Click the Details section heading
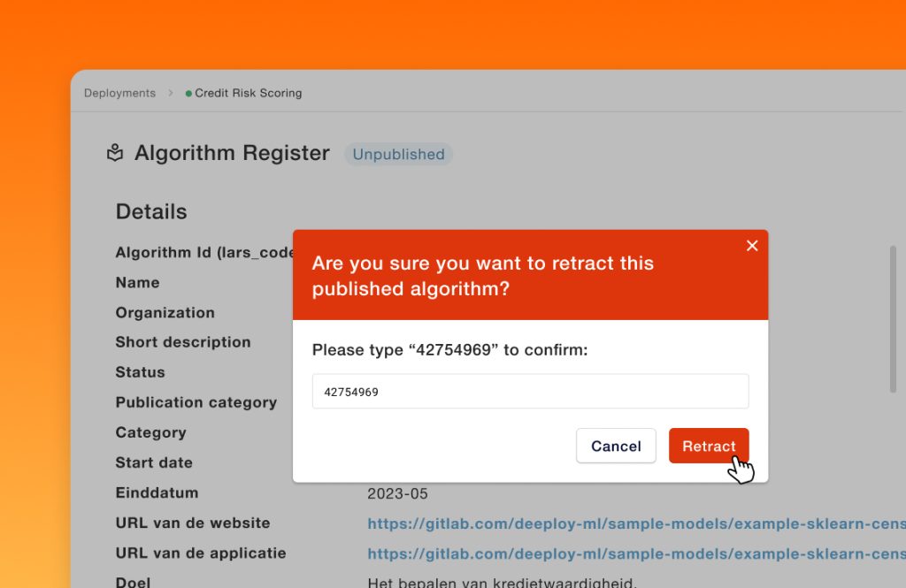 tap(151, 211)
